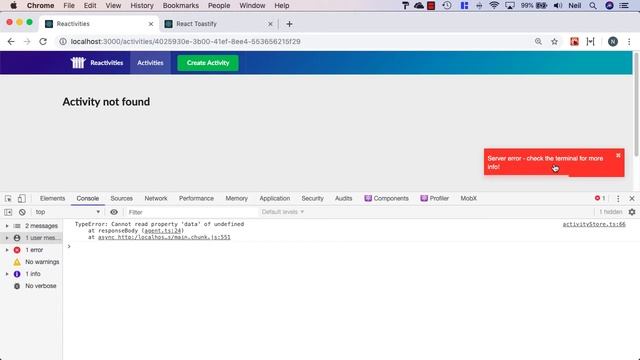Click the browser forward arrow

click(27, 42)
